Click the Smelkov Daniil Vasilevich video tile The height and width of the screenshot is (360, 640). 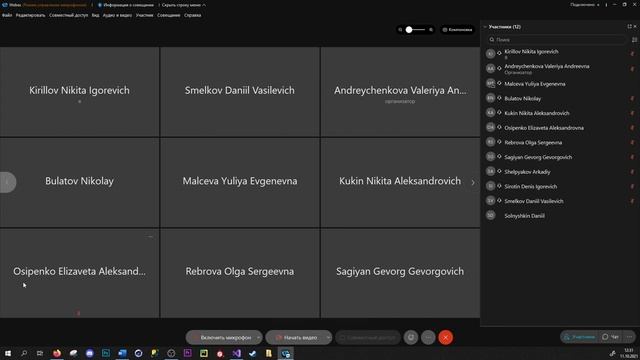coord(240,91)
